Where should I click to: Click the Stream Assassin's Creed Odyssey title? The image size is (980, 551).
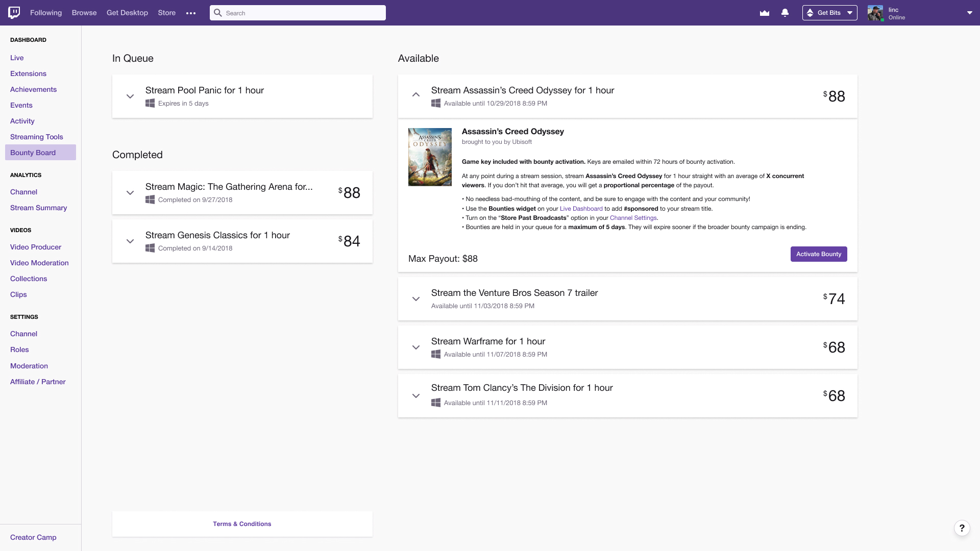point(523,90)
